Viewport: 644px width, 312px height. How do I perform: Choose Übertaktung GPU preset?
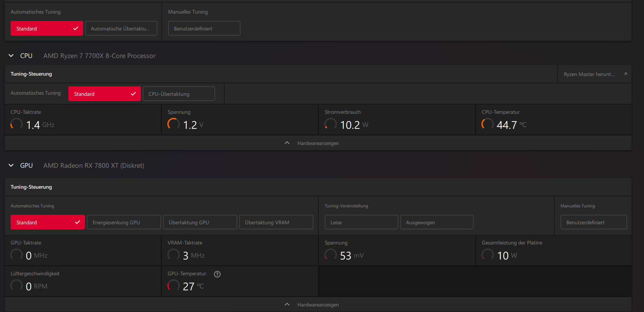(200, 222)
